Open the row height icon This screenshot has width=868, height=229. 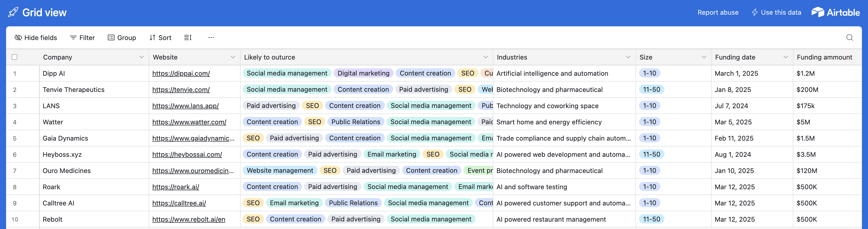pos(188,38)
